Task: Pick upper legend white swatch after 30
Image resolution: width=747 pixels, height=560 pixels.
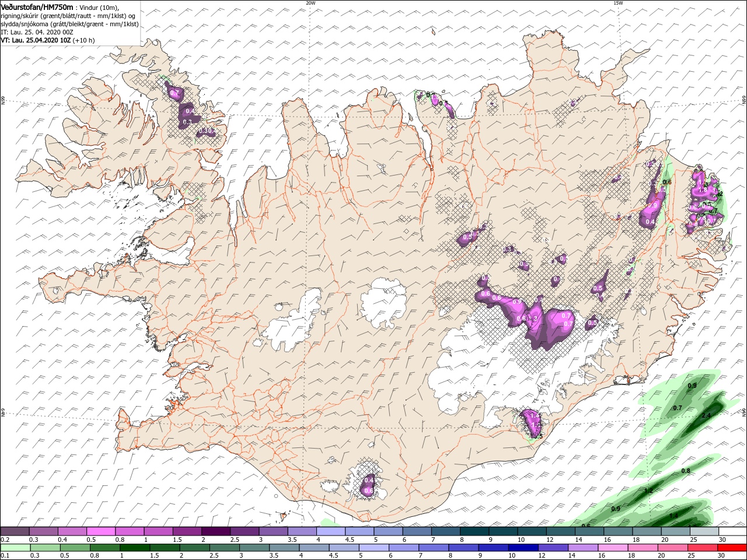Action: click(732, 531)
